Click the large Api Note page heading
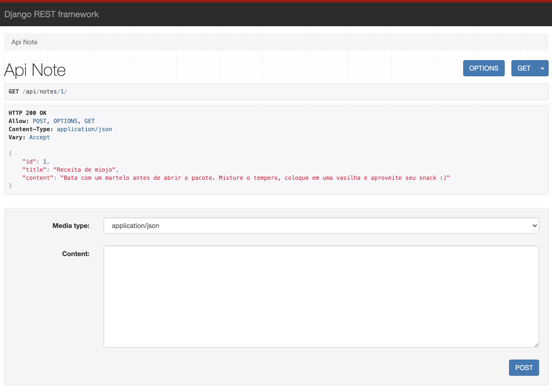 [x=35, y=70]
